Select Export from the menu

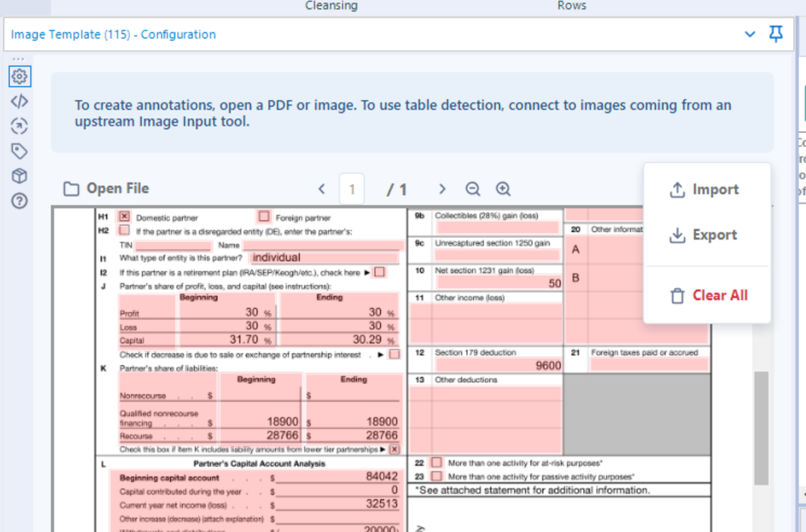[704, 235]
